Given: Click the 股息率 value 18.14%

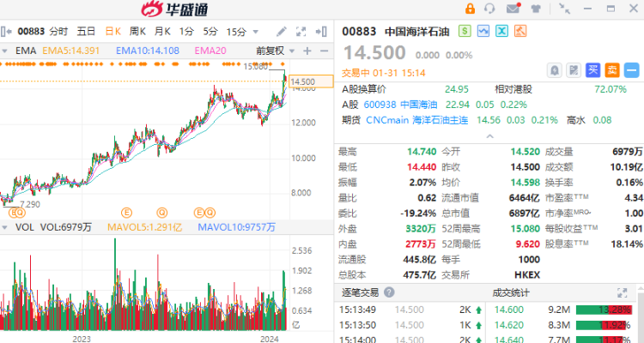Looking at the screenshot, I should pyautogui.click(x=626, y=244).
